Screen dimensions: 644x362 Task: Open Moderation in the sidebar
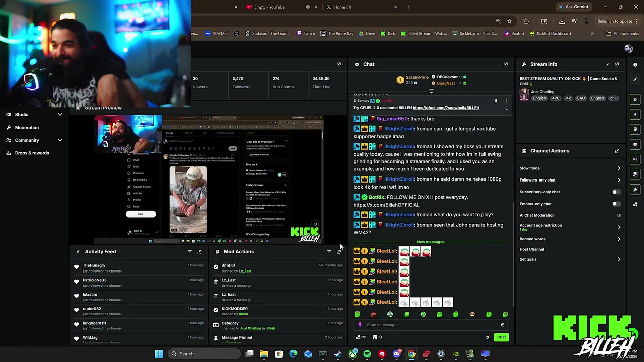pyautogui.click(x=27, y=128)
